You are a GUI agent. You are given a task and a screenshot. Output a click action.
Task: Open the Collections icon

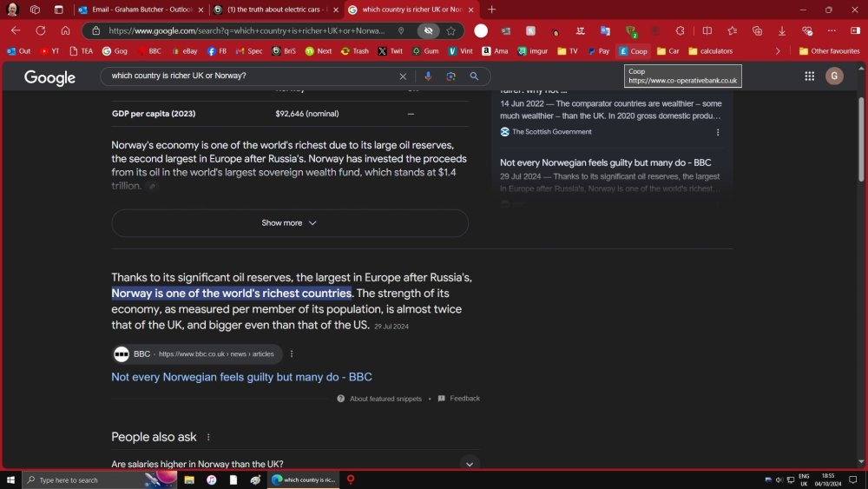click(757, 31)
